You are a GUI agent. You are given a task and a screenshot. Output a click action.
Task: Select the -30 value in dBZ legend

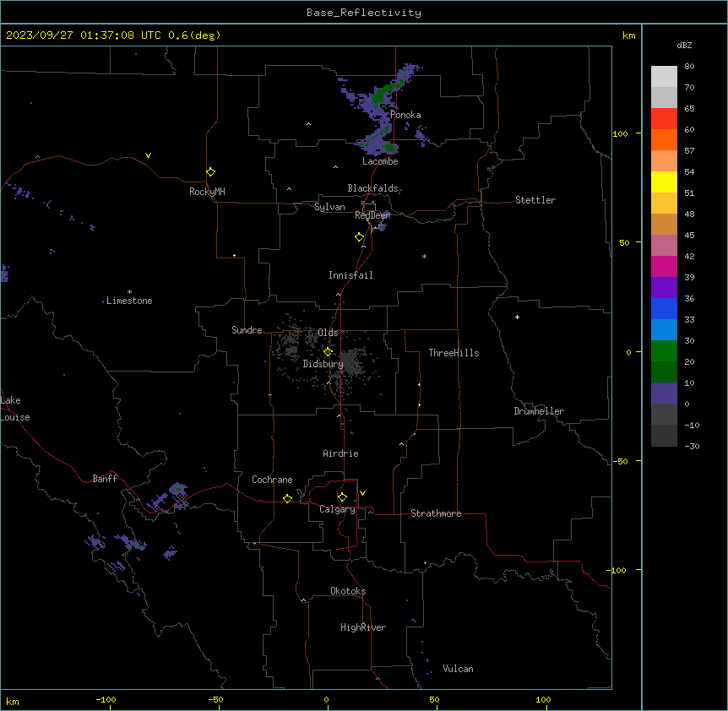coord(692,447)
